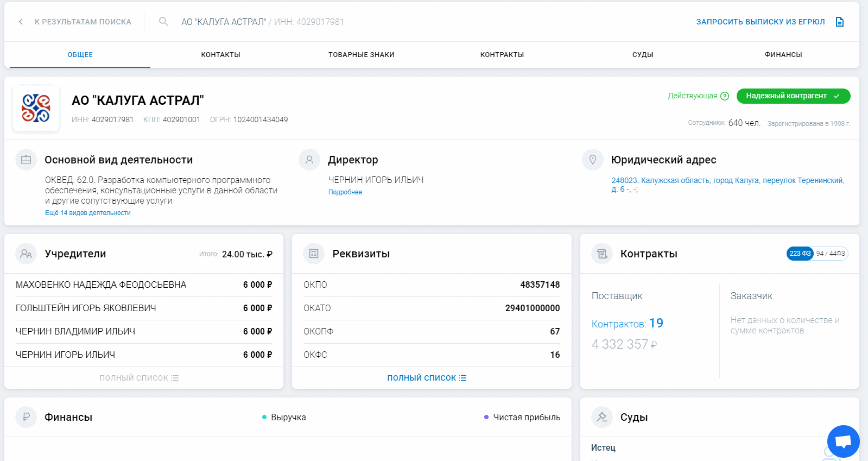Viewport: 868px width, 461px height.
Task: Click the search magnifier icon
Action: point(163,22)
